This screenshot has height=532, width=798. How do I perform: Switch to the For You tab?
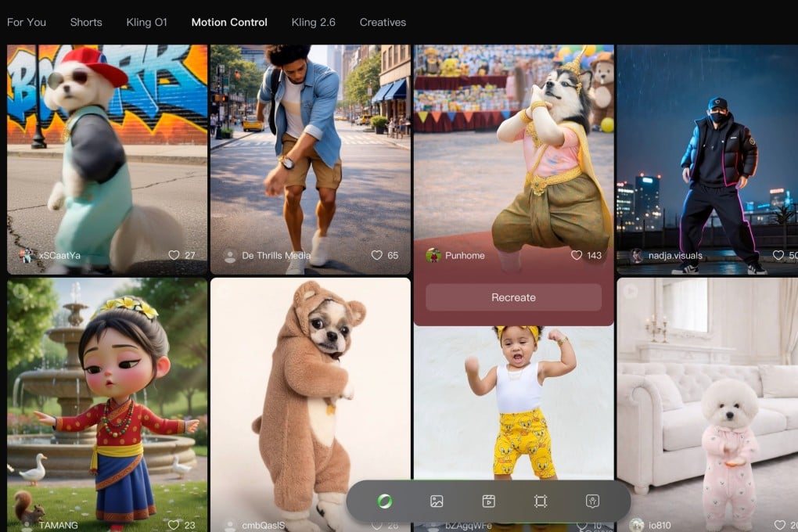(27, 22)
